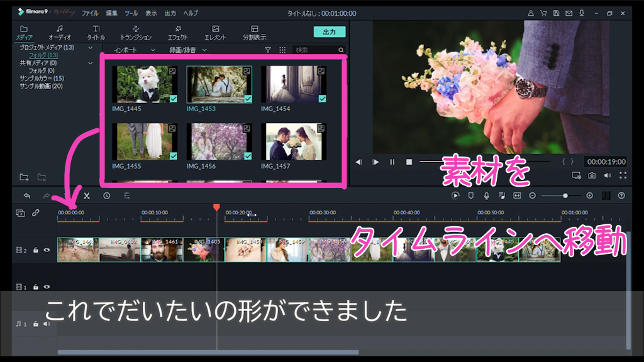Switch to the トランジション tab
644x362 pixels.
coord(136,33)
